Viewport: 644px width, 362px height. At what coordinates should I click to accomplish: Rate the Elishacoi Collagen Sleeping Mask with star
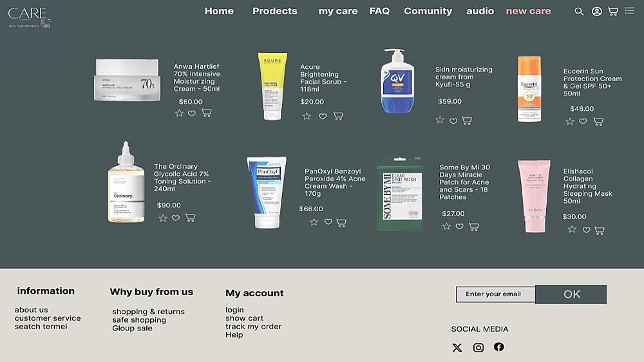[x=572, y=229]
